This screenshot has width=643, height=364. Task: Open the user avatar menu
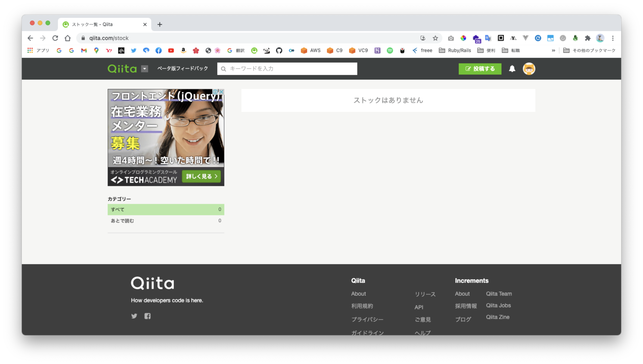529,69
